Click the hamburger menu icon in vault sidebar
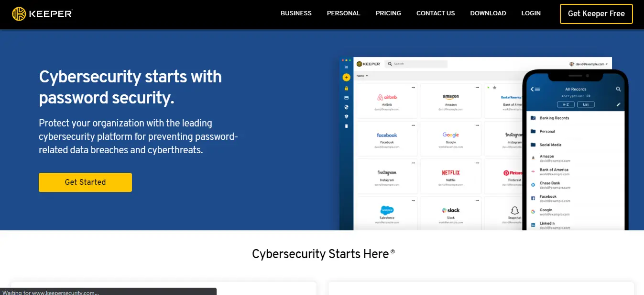 point(347,68)
